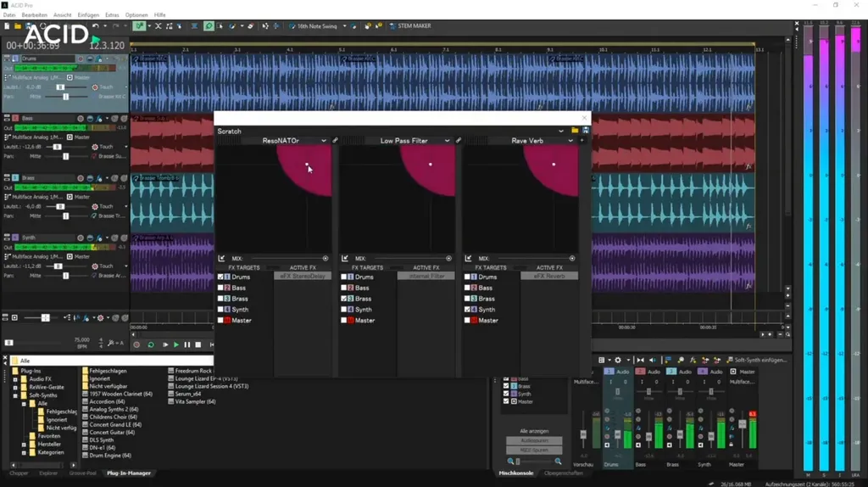868x487 pixels.
Task: Click the open folder icon in main toolbar
Action: (18, 26)
